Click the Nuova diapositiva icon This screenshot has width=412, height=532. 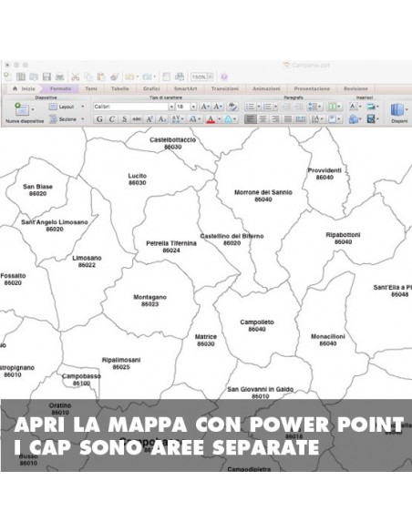22,109
